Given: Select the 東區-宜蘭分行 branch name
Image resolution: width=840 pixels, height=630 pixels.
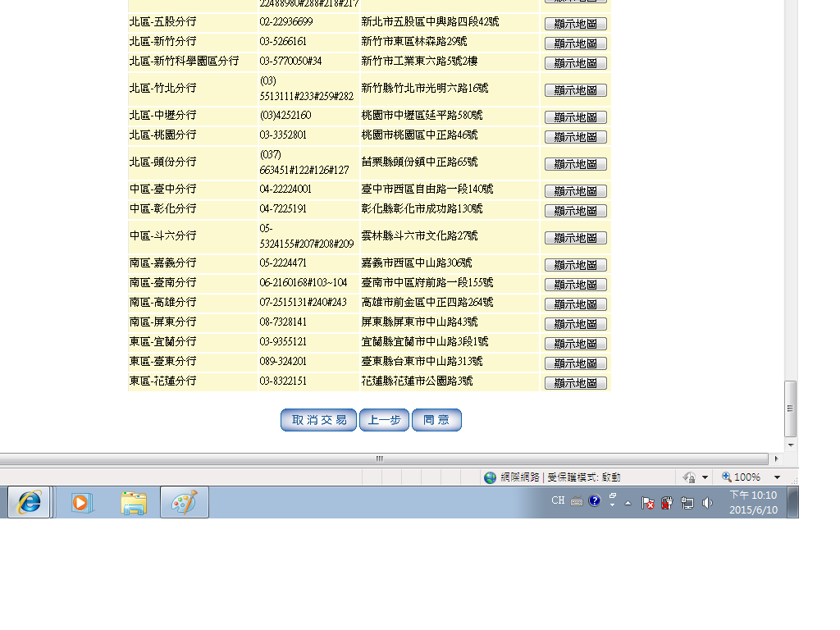Looking at the screenshot, I should [x=163, y=342].
